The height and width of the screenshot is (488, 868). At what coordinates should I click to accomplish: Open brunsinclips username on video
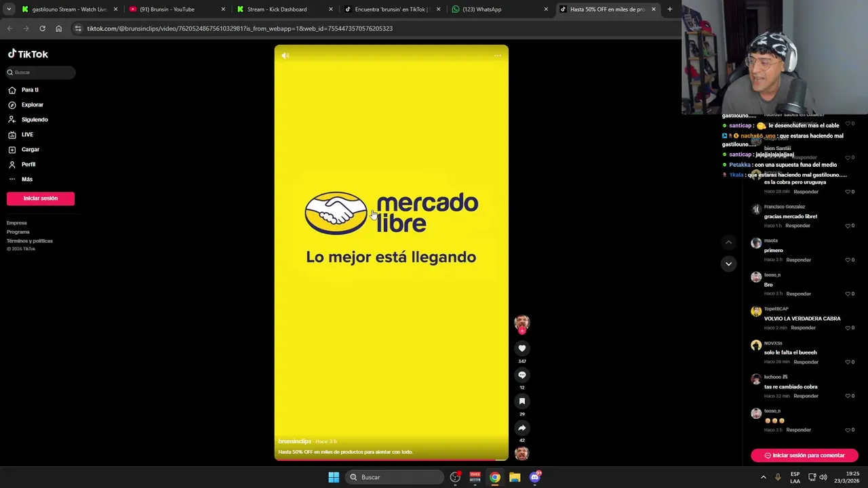(294, 441)
